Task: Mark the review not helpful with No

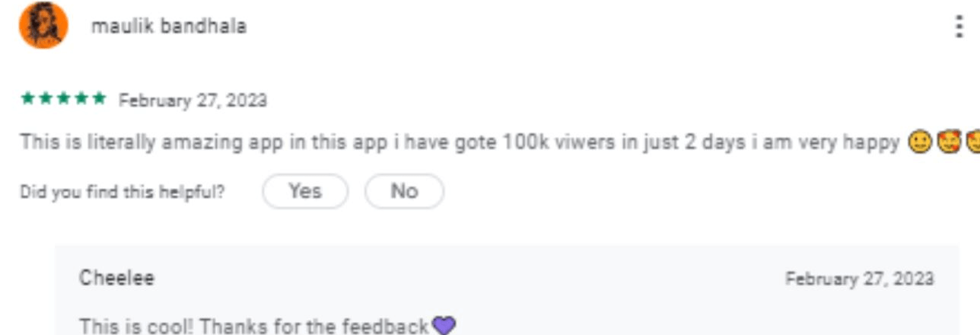Action: tap(404, 191)
